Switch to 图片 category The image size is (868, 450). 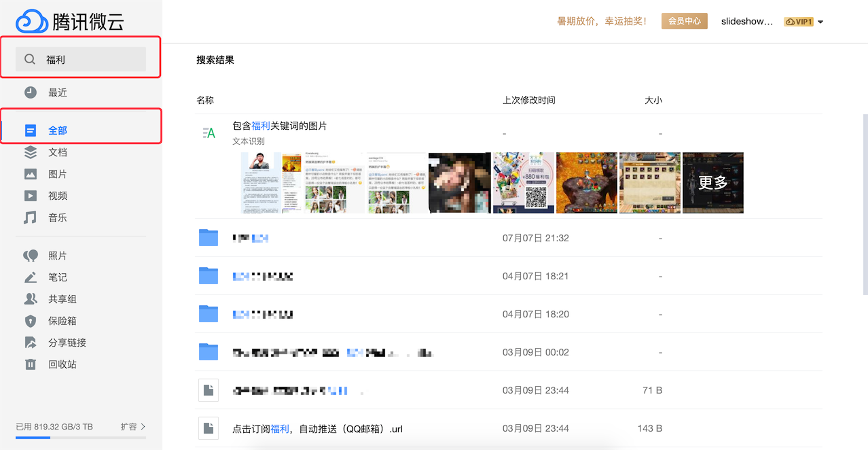(x=58, y=174)
